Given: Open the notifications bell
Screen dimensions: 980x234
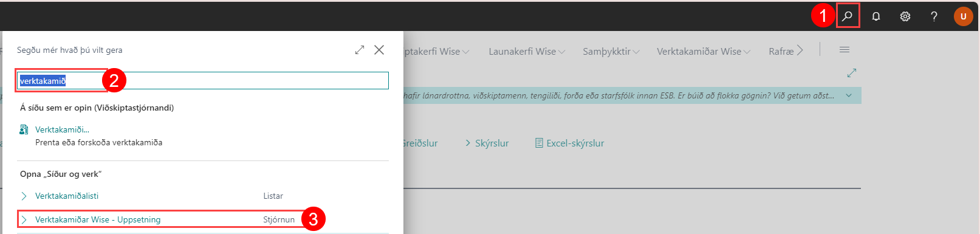Looking at the screenshot, I should point(876,16).
